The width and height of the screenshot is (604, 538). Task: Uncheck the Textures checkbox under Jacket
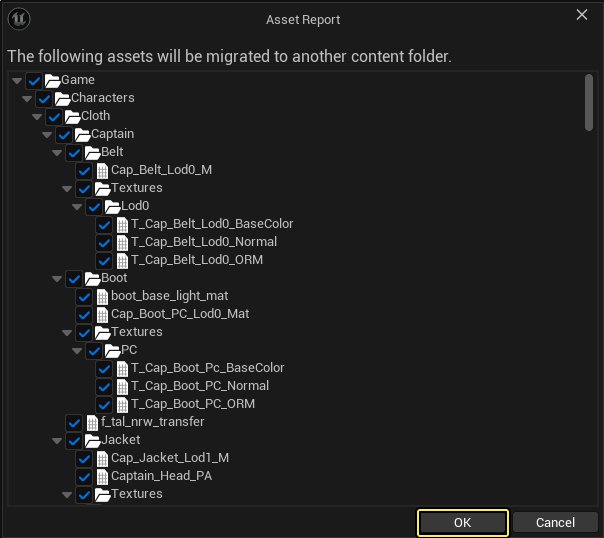84,495
